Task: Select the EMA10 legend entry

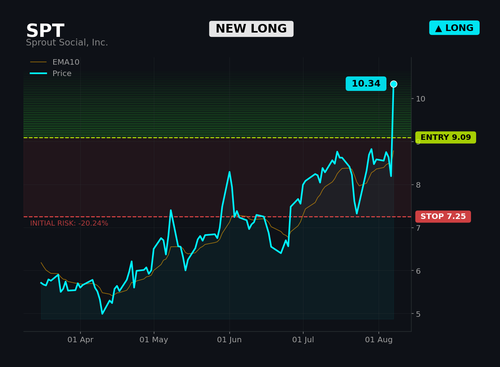Action: pyautogui.click(x=55, y=62)
